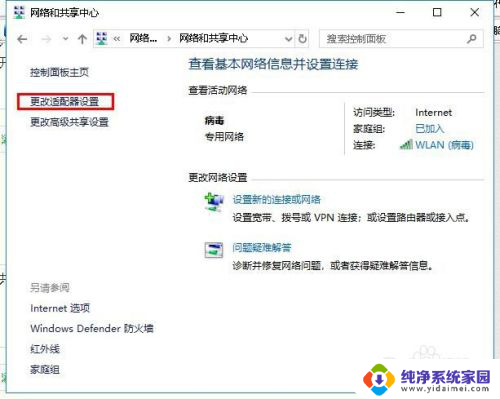
Task: Open the 问题疑难解答 link
Action: [262, 248]
